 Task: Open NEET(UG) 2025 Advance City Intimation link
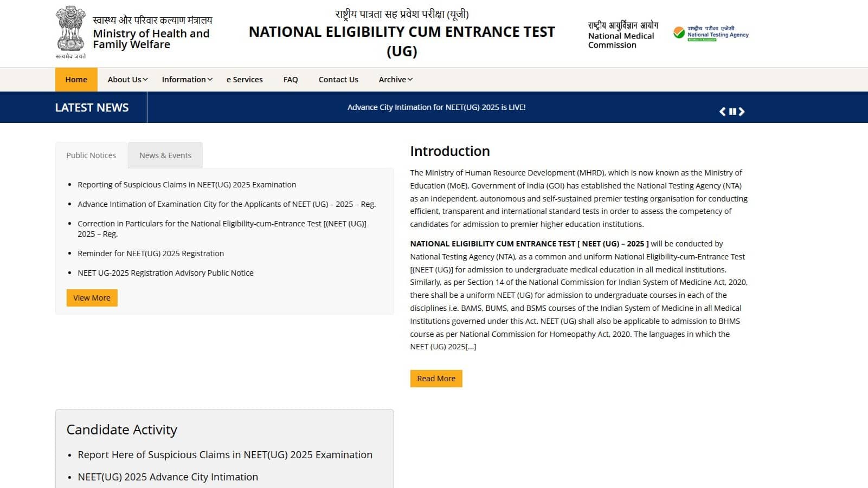point(168,477)
